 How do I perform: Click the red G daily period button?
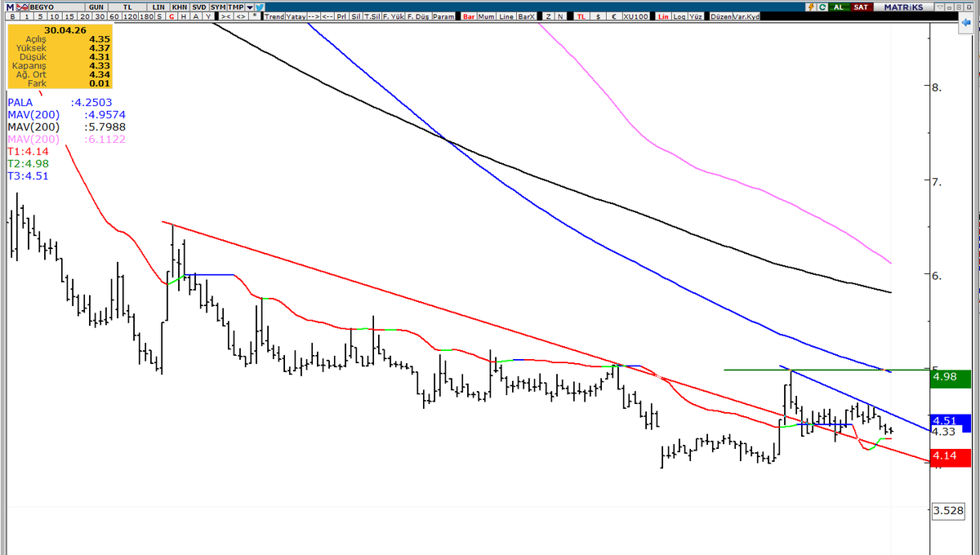pos(171,16)
